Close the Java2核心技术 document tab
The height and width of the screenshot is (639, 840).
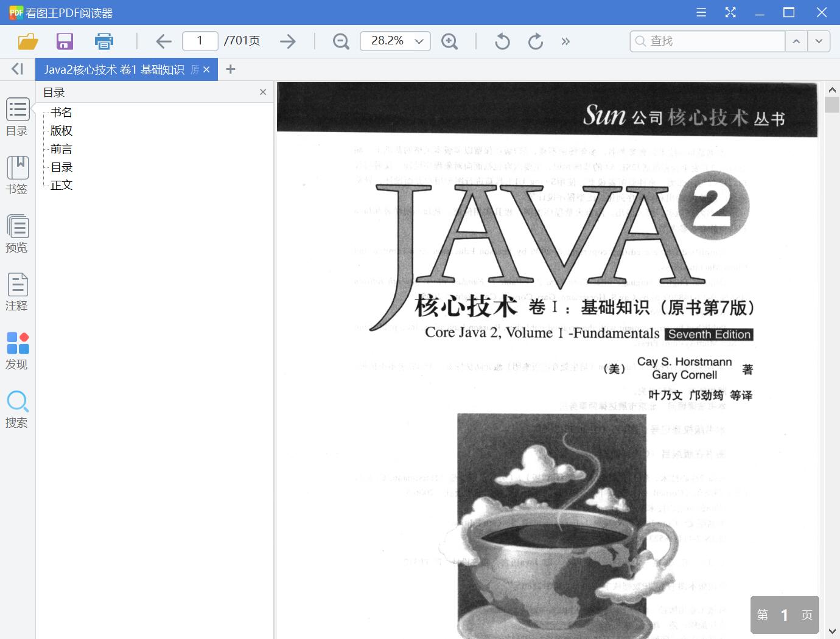click(206, 70)
